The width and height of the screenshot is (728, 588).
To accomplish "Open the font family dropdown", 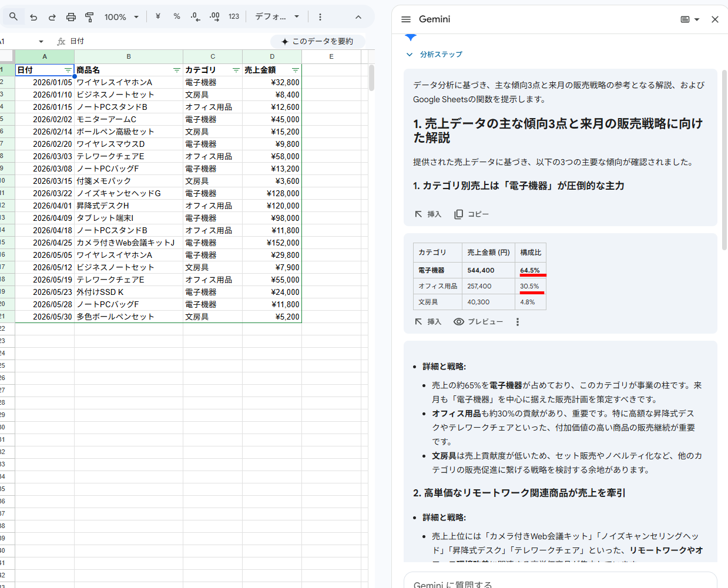I will point(277,16).
